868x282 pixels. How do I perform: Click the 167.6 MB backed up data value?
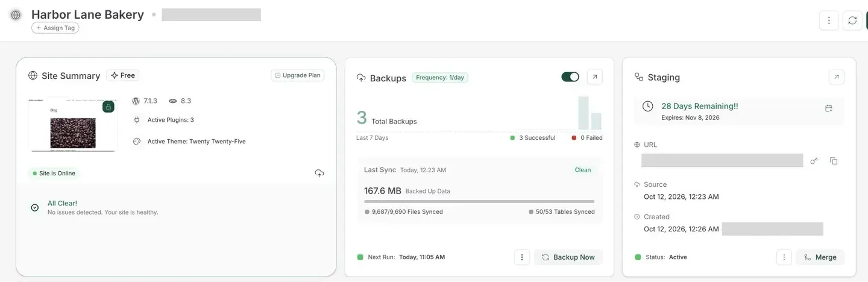click(x=383, y=190)
